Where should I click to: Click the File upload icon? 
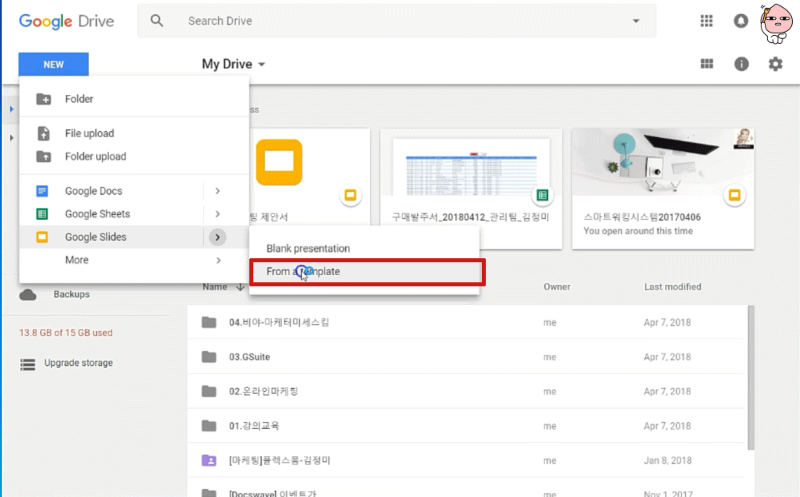(x=43, y=133)
